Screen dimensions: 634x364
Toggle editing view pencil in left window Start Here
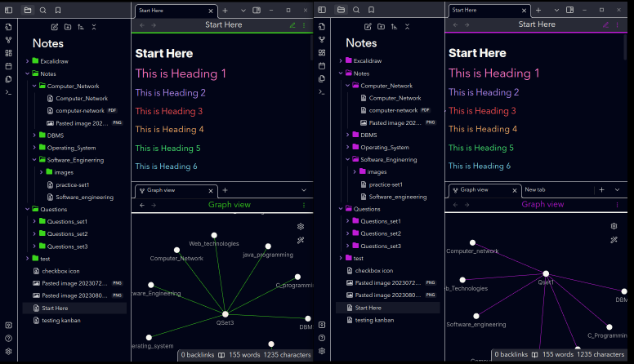click(292, 25)
